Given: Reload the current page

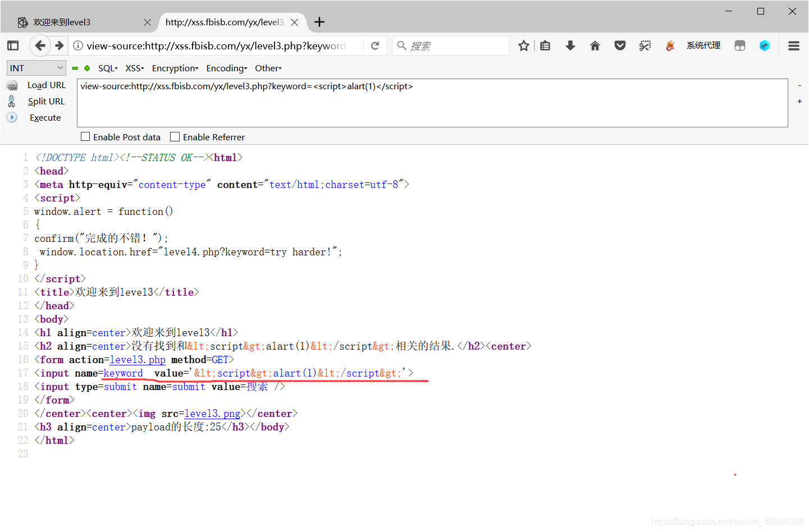Looking at the screenshot, I should pyautogui.click(x=375, y=45).
